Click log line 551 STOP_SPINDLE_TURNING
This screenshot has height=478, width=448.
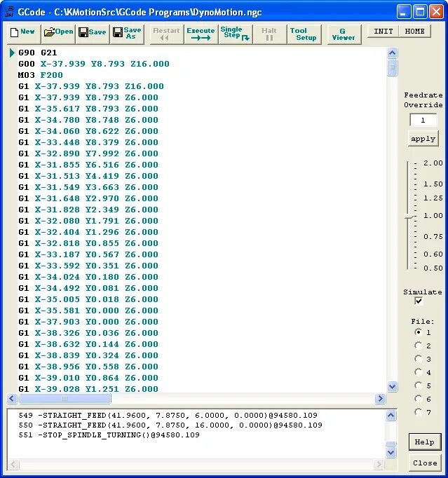tap(109, 435)
